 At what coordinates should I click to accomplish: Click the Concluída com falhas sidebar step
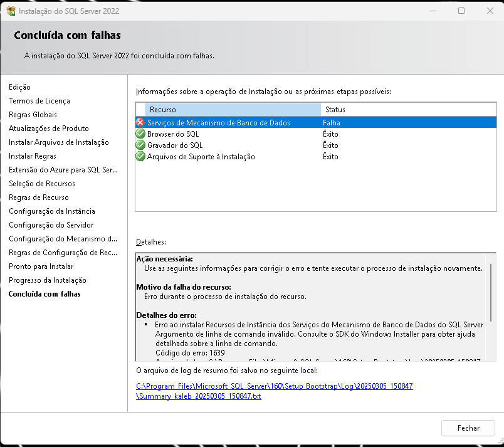point(45,294)
